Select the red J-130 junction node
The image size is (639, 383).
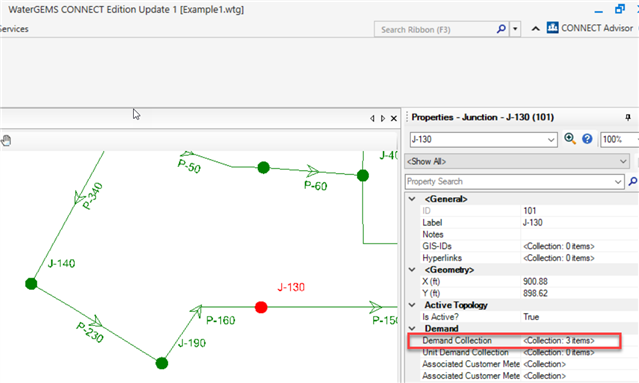261,307
